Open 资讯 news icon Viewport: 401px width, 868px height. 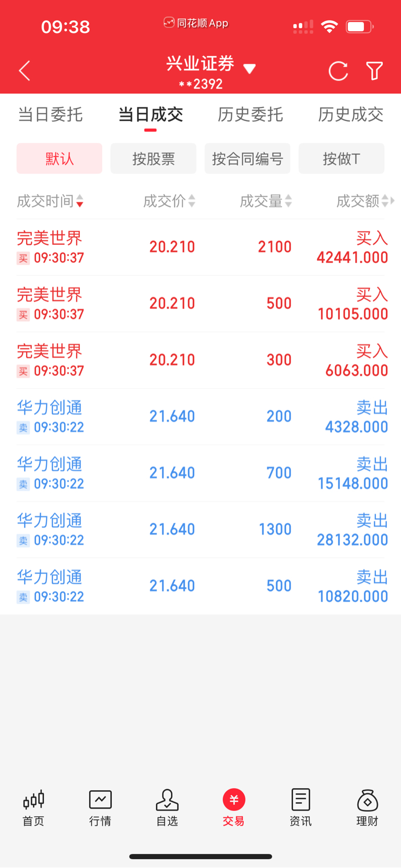[301, 807]
